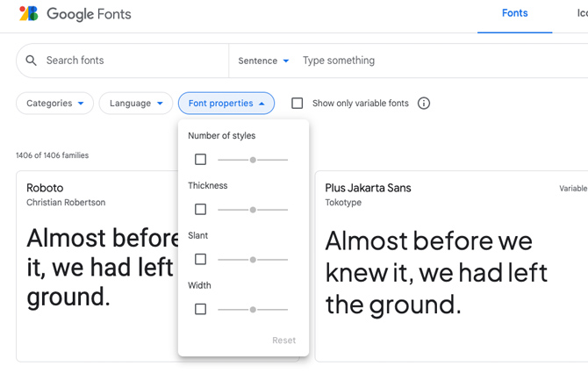Click the 1406 of 1406 families text
This screenshot has width=588, height=373.
tap(52, 155)
